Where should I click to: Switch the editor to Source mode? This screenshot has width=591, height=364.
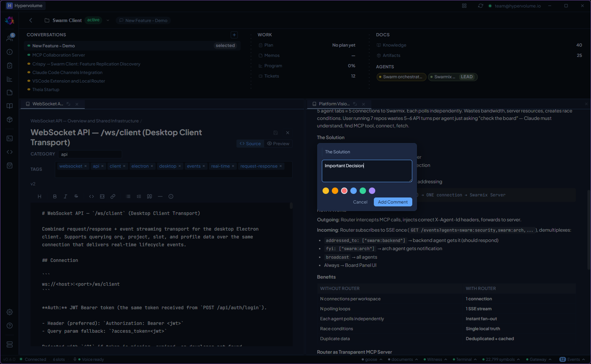click(250, 144)
